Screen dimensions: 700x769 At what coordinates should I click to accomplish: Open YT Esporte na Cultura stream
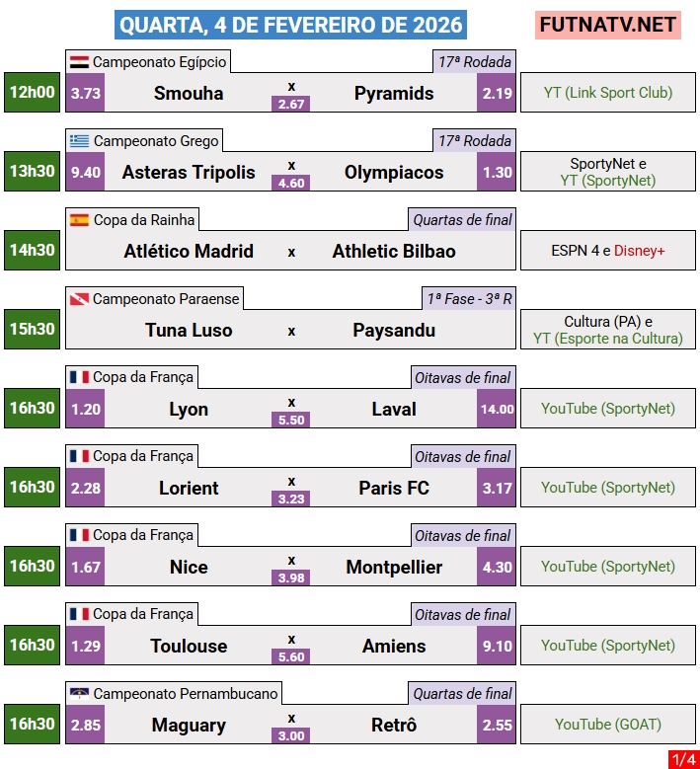tap(608, 339)
